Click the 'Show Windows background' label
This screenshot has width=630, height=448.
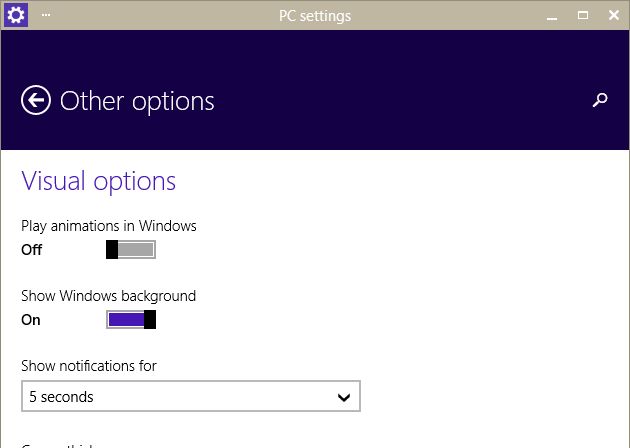click(108, 296)
